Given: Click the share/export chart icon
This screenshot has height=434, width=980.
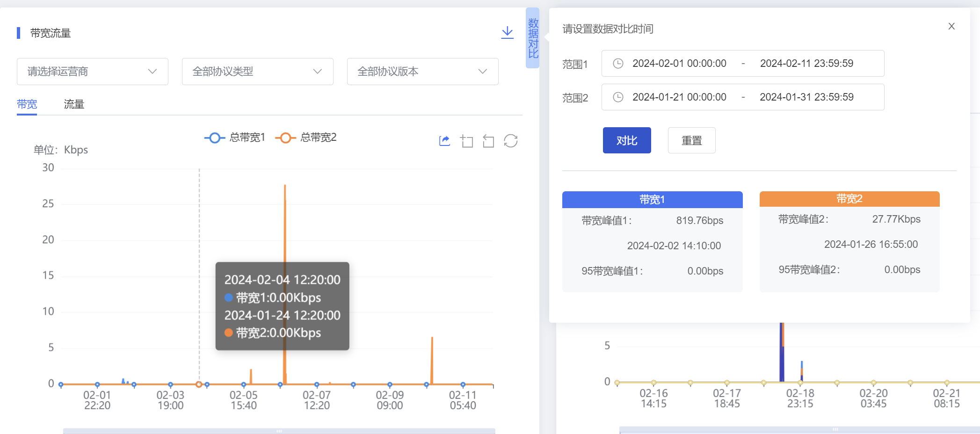Looking at the screenshot, I should click(444, 141).
